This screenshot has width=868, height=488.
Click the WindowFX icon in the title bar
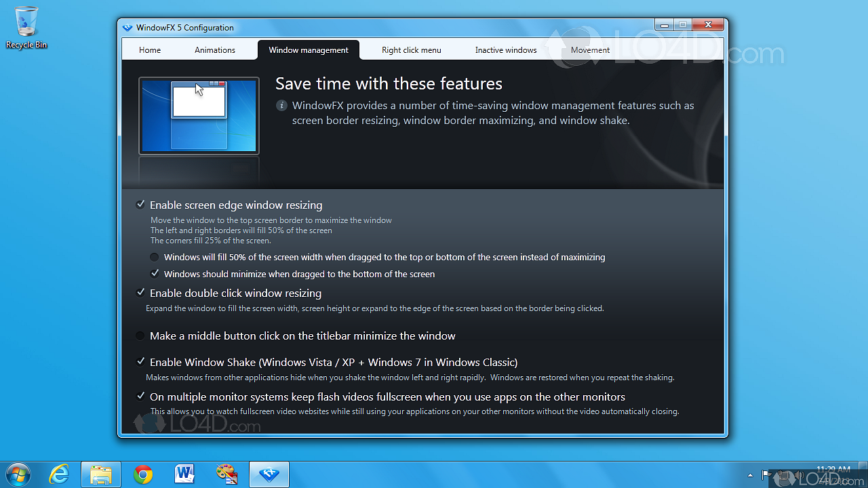pyautogui.click(x=127, y=28)
